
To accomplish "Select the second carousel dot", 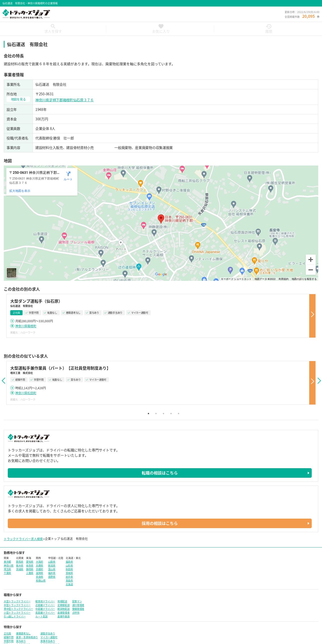I will 156,414.
